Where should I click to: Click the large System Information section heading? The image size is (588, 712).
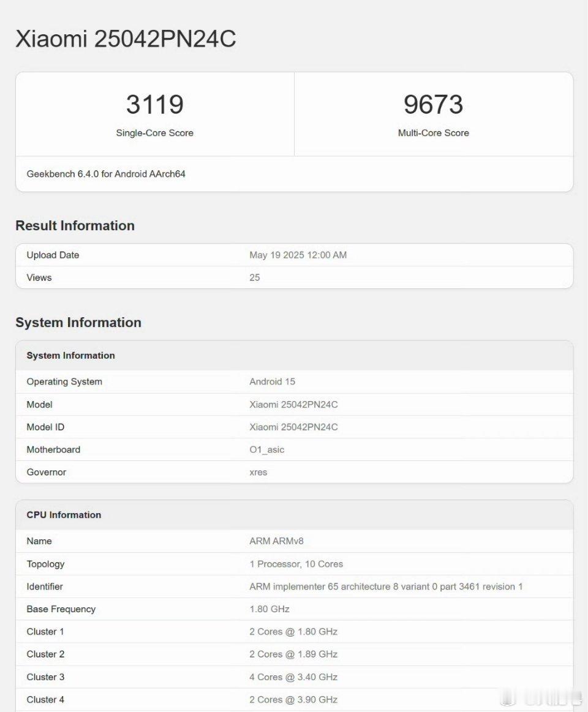[78, 323]
